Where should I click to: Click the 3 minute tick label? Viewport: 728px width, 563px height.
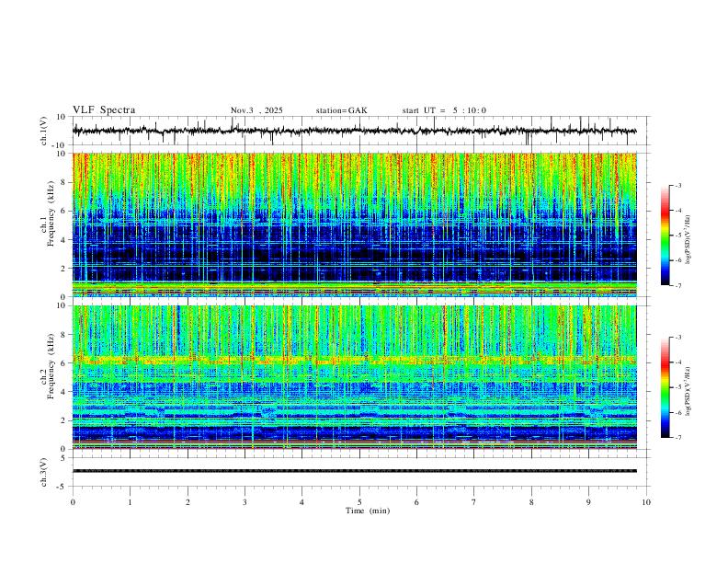245,502
